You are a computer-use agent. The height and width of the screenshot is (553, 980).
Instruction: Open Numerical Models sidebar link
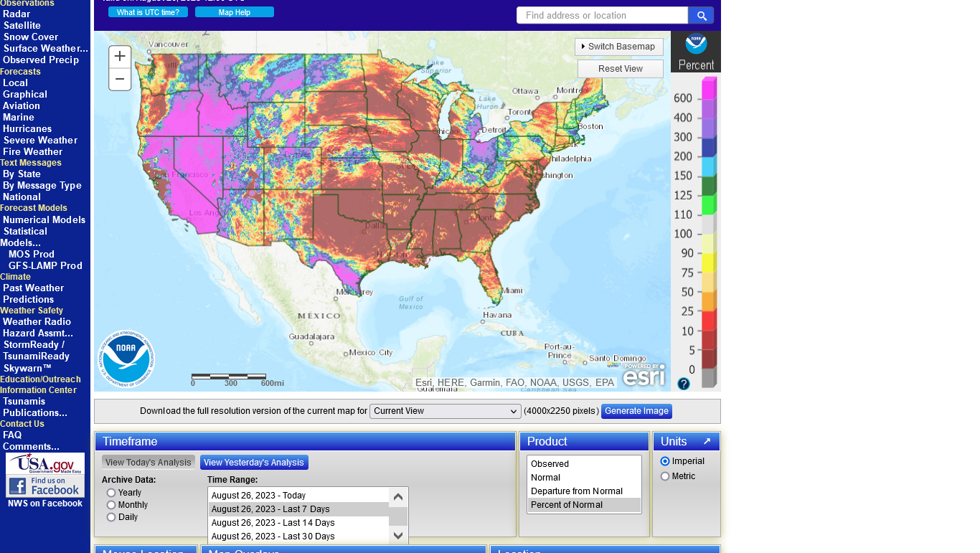click(44, 219)
